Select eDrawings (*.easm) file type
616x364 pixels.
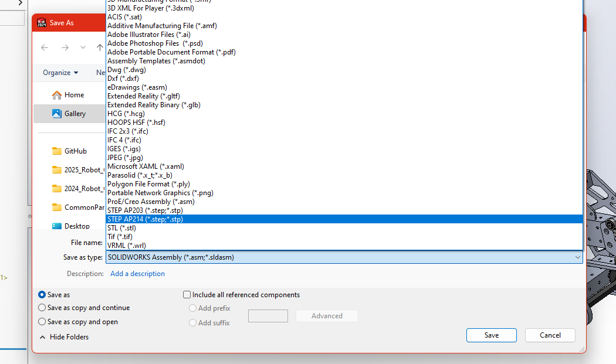(x=344, y=87)
